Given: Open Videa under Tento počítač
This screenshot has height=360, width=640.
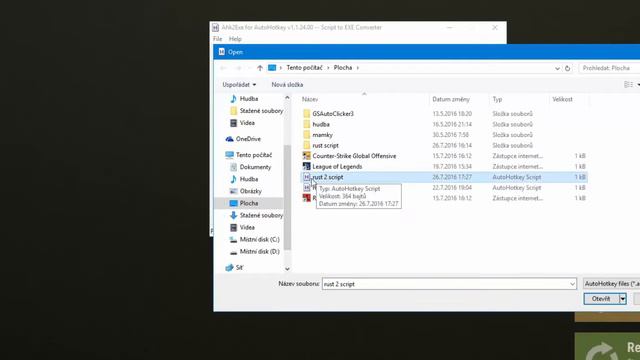Looking at the screenshot, I should click(x=247, y=227).
